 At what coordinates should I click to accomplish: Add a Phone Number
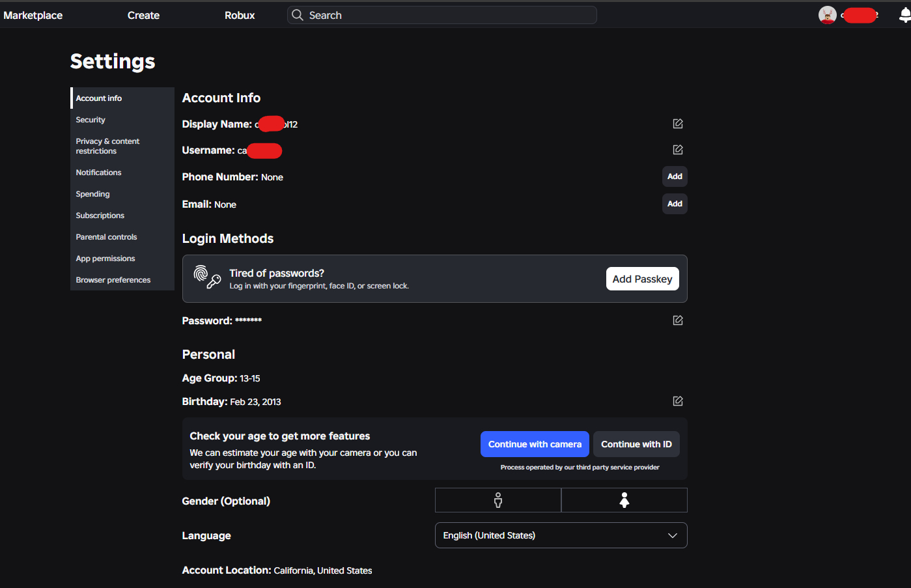[675, 176]
